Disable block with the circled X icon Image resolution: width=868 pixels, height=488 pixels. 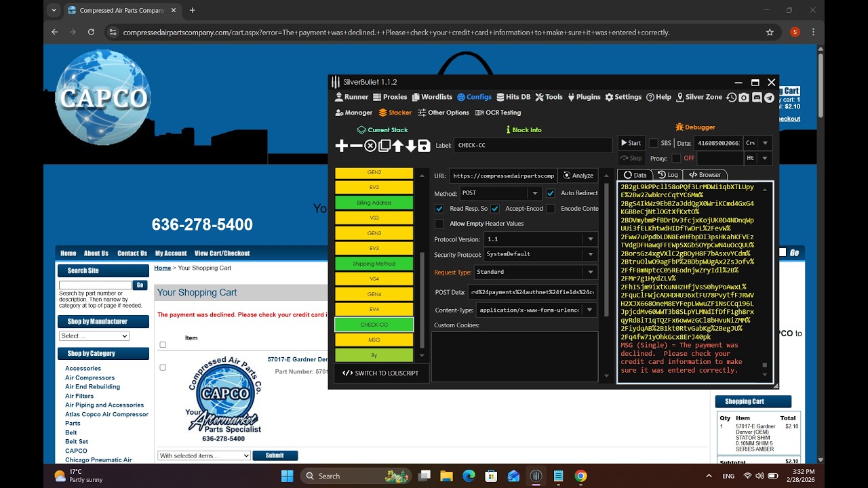[x=370, y=146]
